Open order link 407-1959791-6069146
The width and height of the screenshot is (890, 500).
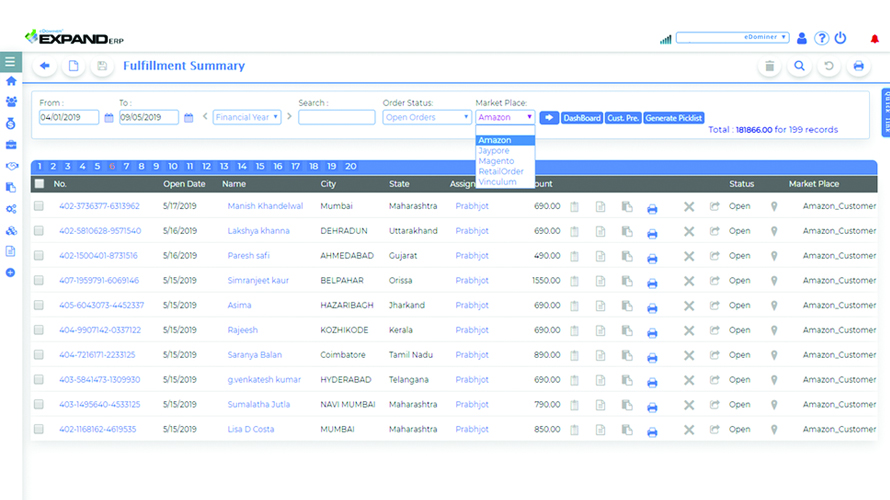pyautogui.click(x=99, y=281)
